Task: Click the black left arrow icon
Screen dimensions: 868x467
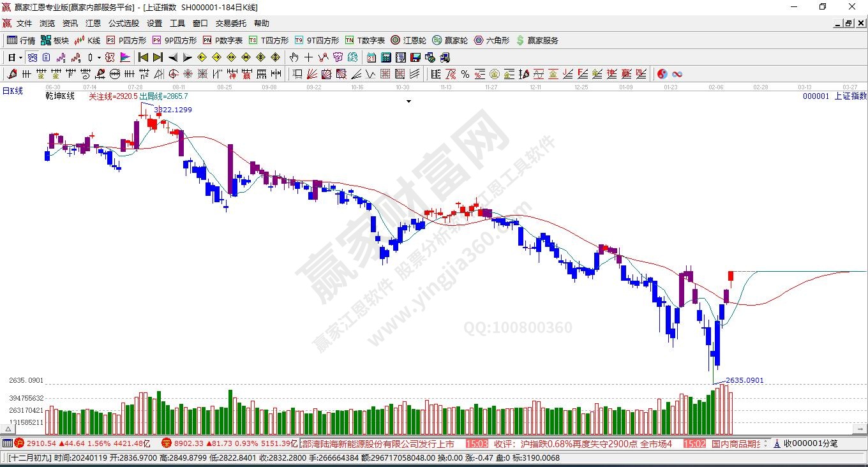Action: (x=172, y=57)
